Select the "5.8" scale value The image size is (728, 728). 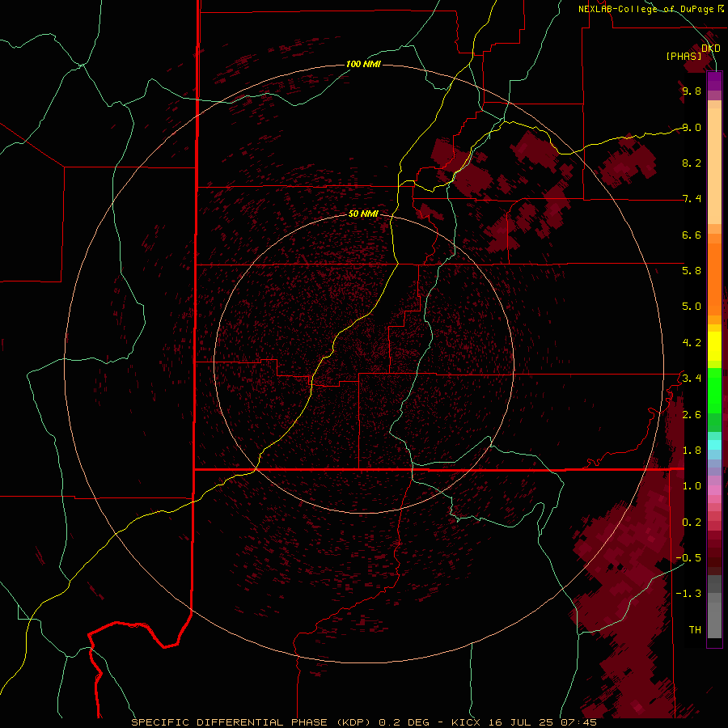tap(692, 271)
